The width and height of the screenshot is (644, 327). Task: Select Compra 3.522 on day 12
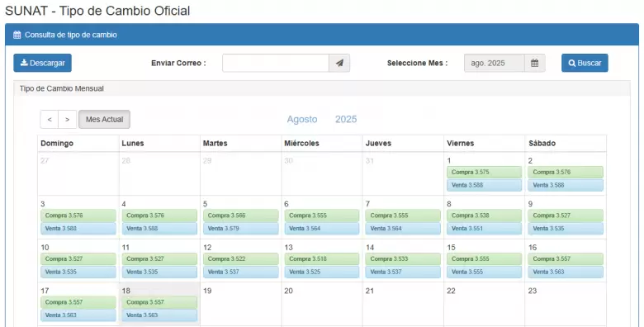click(241, 258)
